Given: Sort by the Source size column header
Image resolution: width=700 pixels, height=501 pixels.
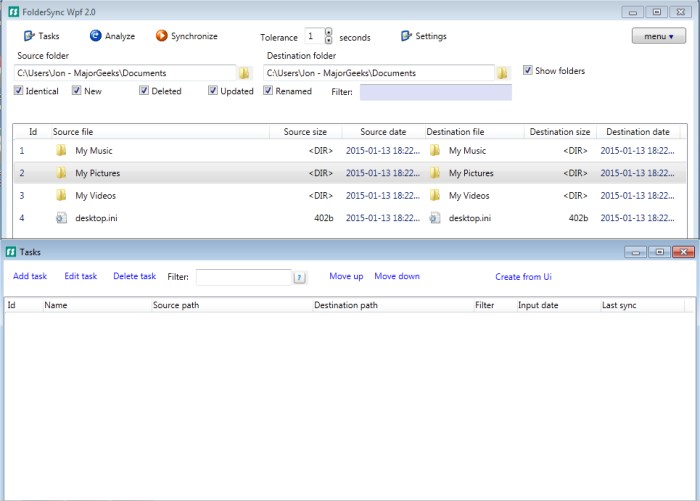Looking at the screenshot, I should pos(305,132).
